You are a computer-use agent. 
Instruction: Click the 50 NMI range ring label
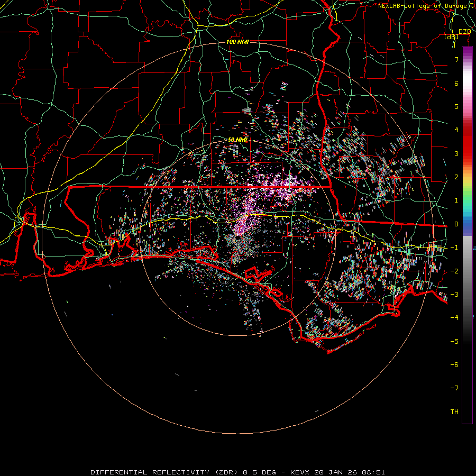coord(237,140)
